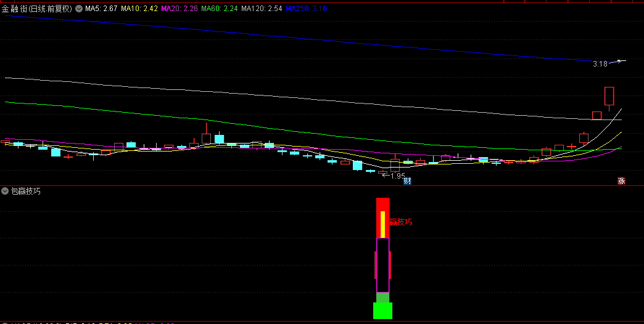644x324 pixels.
Task: Click the bright green bar at indicator bottom
Action: click(x=383, y=310)
